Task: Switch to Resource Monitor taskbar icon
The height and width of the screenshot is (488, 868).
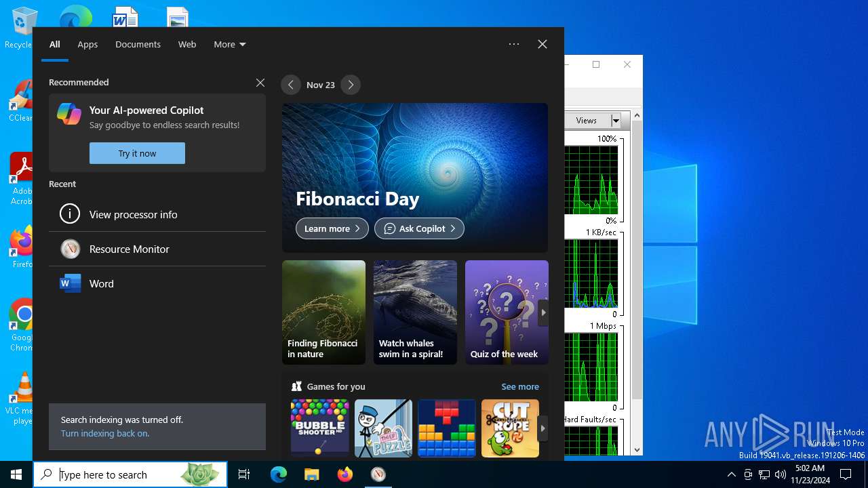Action: (x=378, y=474)
